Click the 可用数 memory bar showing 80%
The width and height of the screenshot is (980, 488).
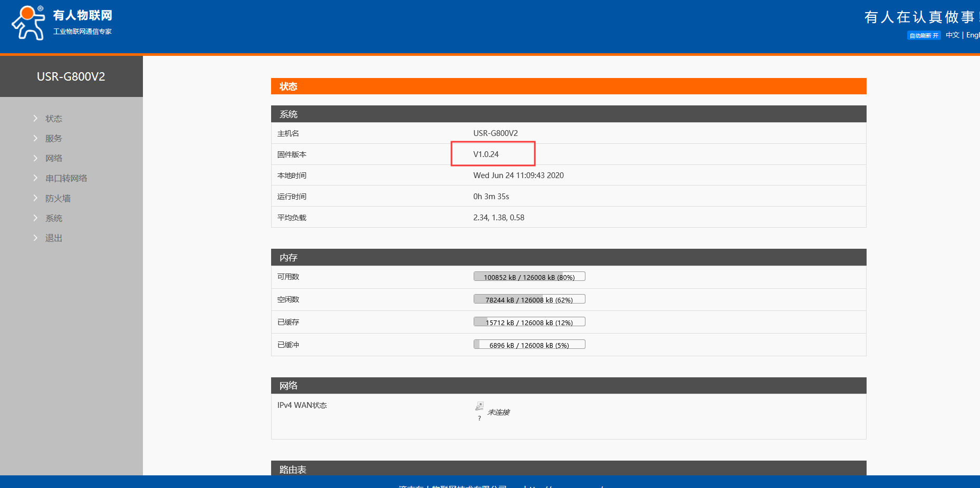point(529,277)
